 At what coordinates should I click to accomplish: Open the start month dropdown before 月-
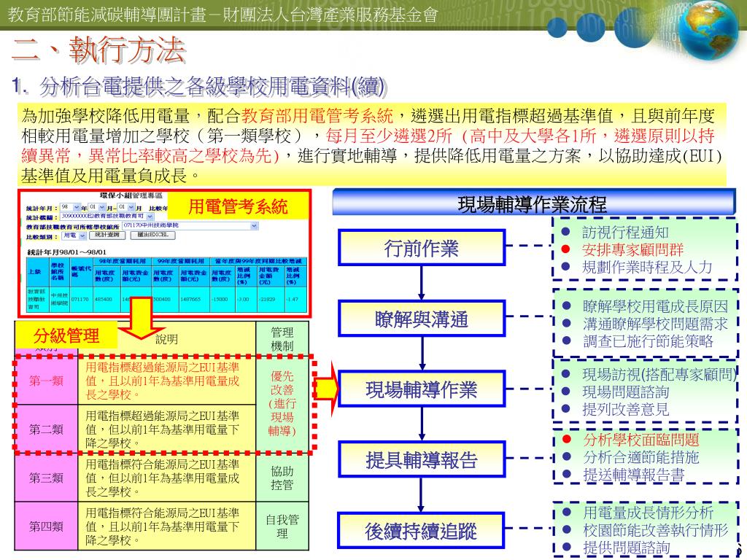pos(96,208)
